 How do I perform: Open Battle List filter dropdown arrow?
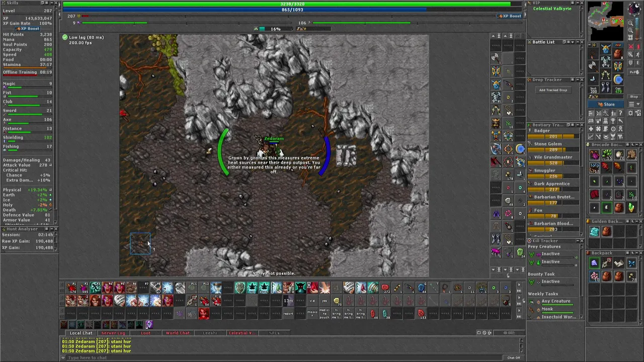click(x=573, y=42)
